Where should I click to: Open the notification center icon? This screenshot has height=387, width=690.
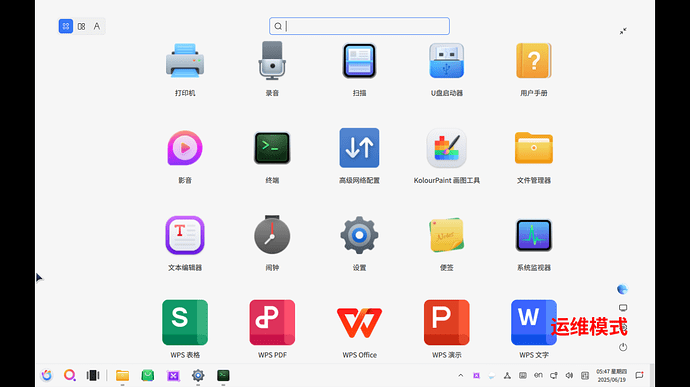pyautogui.click(x=639, y=376)
